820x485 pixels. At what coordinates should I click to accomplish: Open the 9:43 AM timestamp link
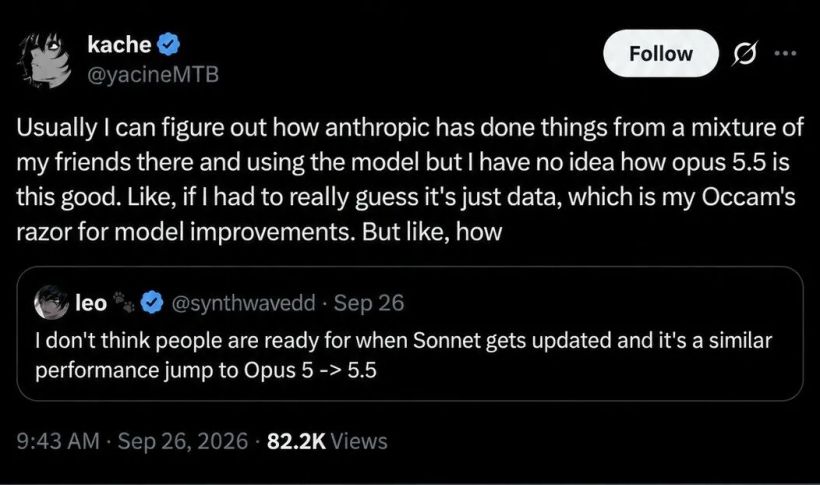click(x=58, y=441)
